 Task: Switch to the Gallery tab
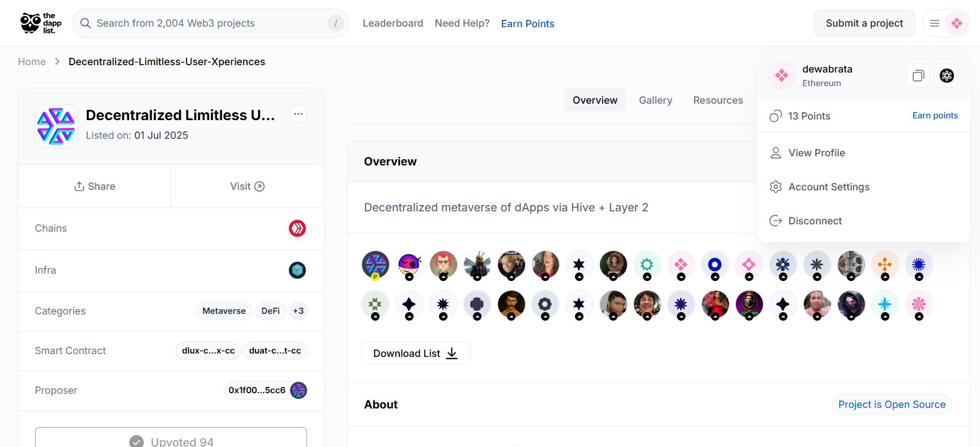click(655, 100)
